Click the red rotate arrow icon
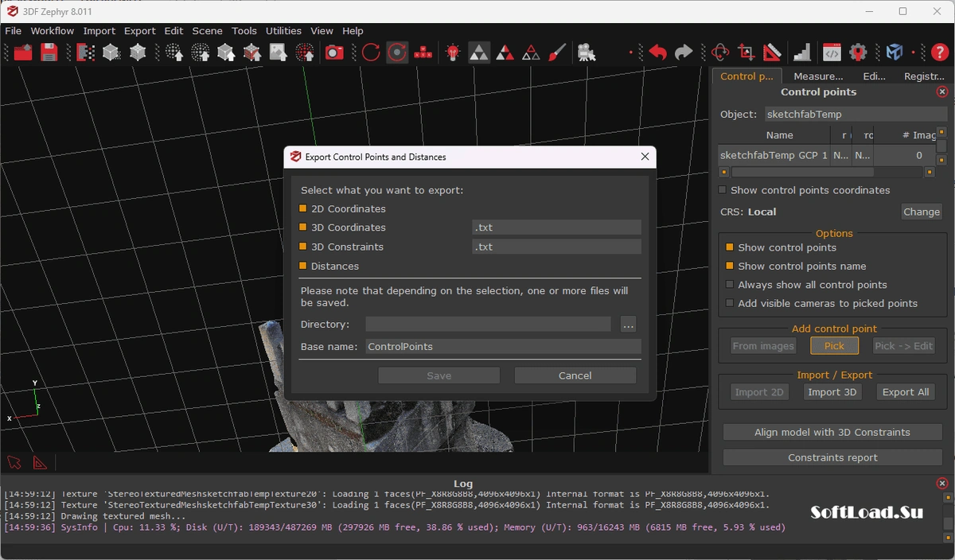 [371, 52]
